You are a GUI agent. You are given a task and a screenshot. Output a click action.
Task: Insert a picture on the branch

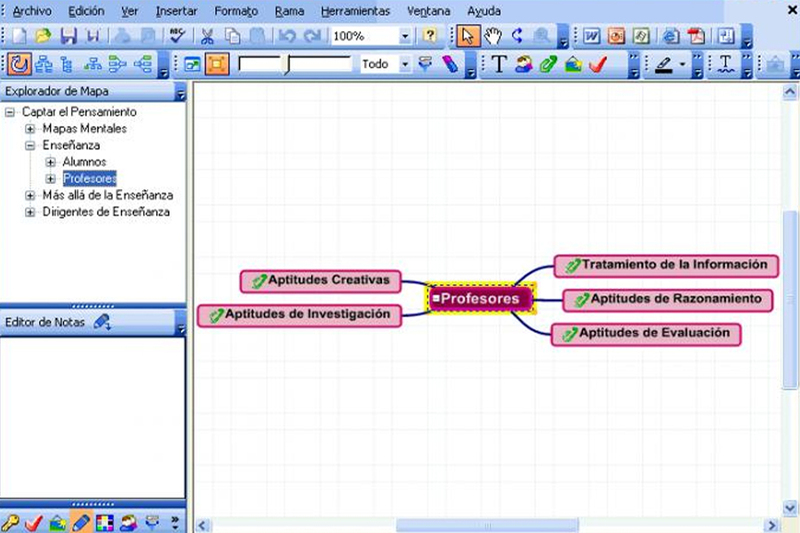click(573, 64)
